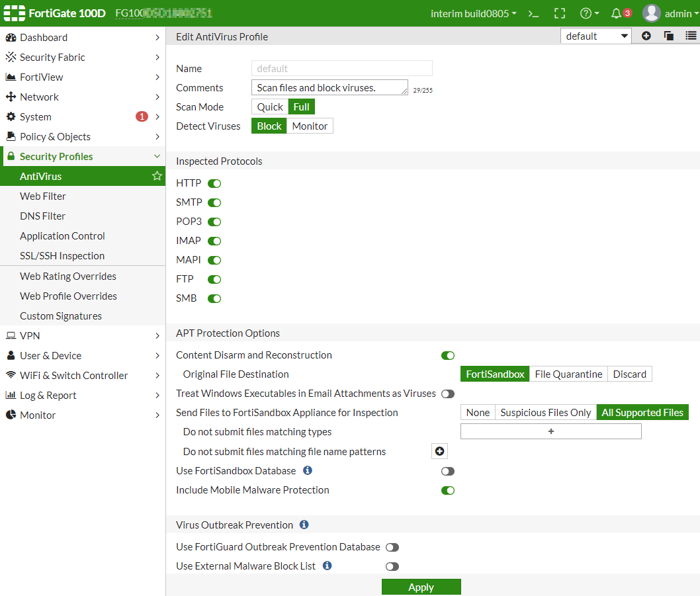Set Scan Mode to Quick
Image resolution: width=700 pixels, height=596 pixels.
[x=270, y=107]
